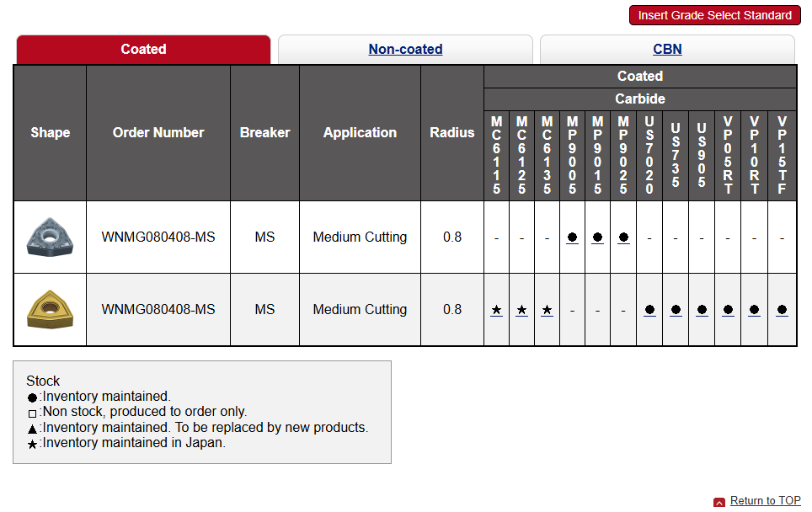Screen dimensions: 812x512
Task: Click US735 stock dot in second row
Action: point(676,310)
